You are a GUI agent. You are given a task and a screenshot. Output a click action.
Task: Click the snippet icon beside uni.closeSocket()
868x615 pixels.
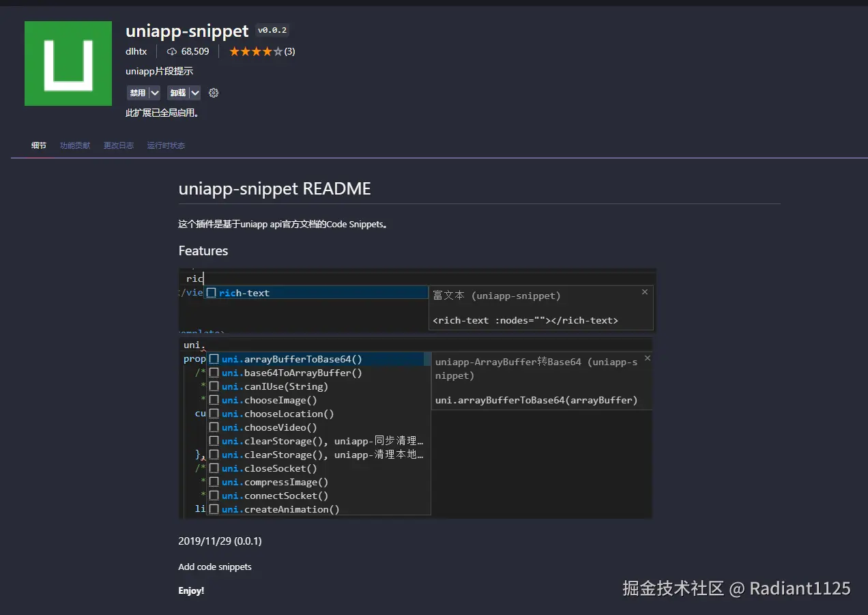click(x=214, y=468)
